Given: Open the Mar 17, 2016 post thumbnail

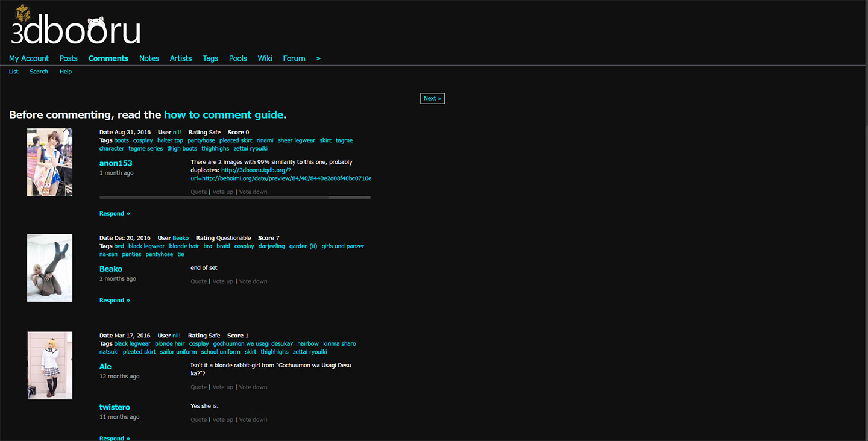Looking at the screenshot, I should [49, 366].
